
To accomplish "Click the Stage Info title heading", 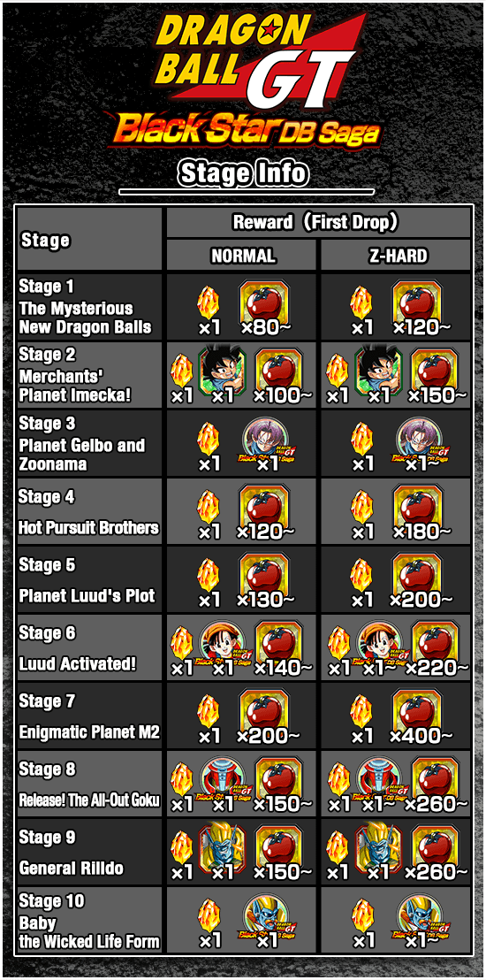I will click(243, 173).
